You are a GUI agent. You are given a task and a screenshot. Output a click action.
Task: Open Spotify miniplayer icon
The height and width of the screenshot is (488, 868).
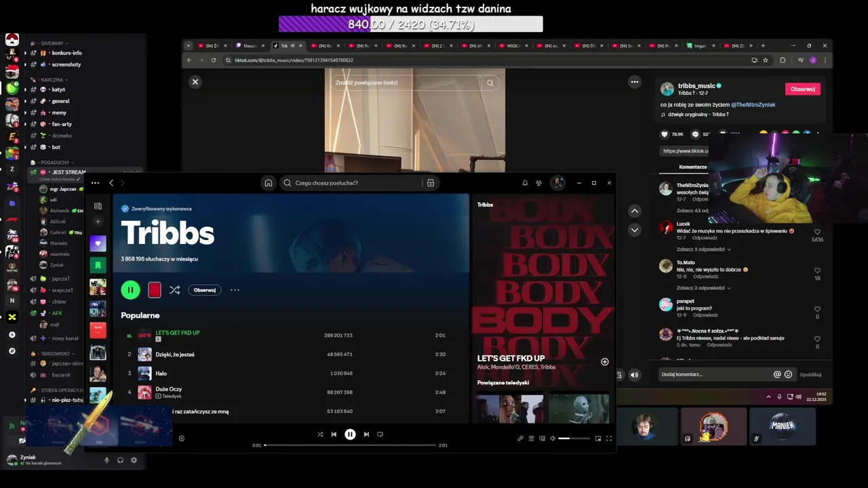598,439
